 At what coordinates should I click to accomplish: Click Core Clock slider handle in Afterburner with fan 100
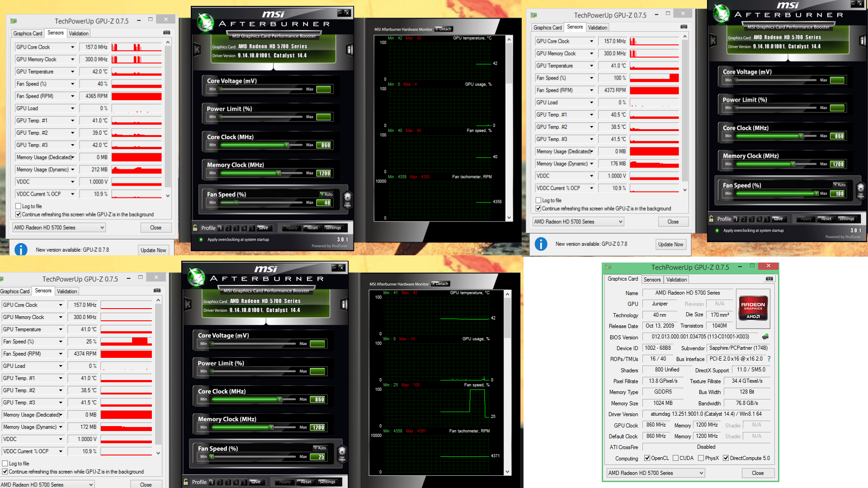click(801, 136)
